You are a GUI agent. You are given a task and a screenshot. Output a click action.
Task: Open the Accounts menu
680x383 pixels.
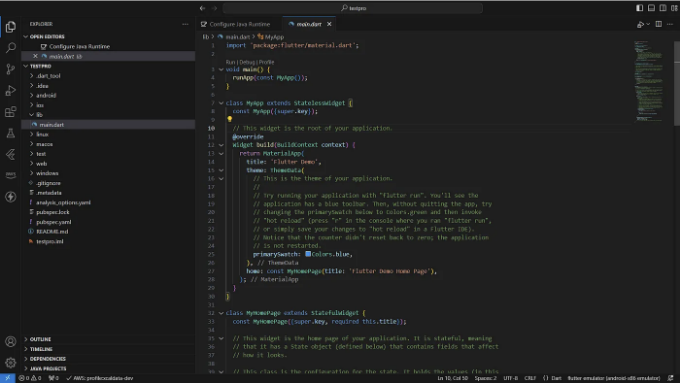[x=10, y=341]
